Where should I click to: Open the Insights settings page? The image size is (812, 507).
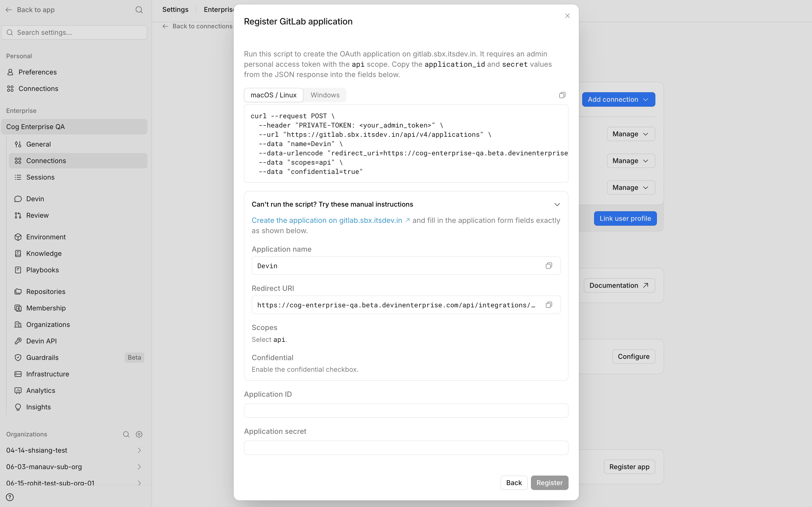(x=78, y=407)
